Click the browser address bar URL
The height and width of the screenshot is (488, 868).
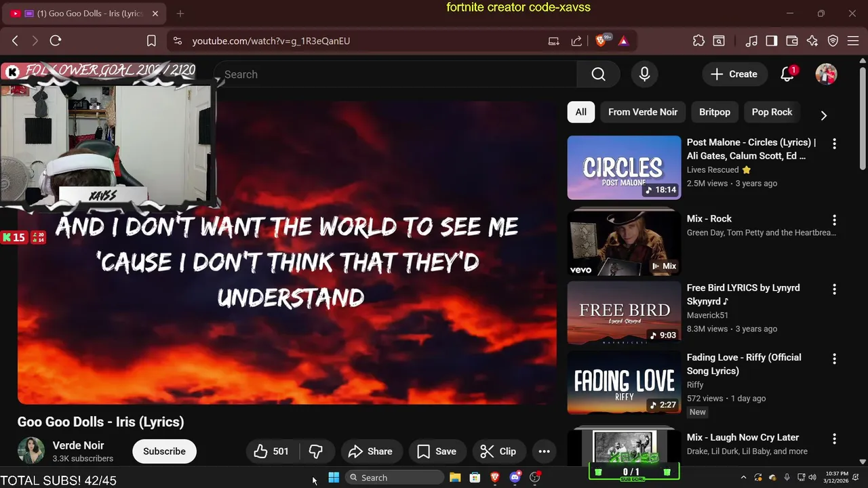[x=271, y=41]
